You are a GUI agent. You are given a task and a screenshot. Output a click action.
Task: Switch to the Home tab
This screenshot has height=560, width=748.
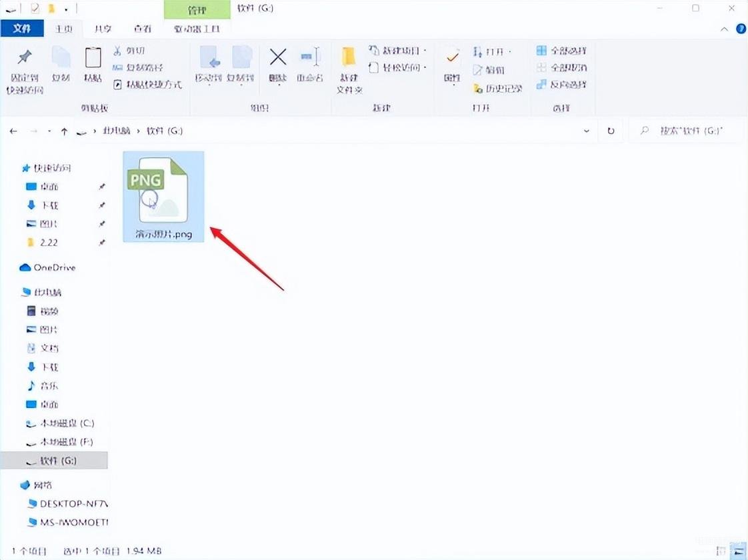[63, 29]
